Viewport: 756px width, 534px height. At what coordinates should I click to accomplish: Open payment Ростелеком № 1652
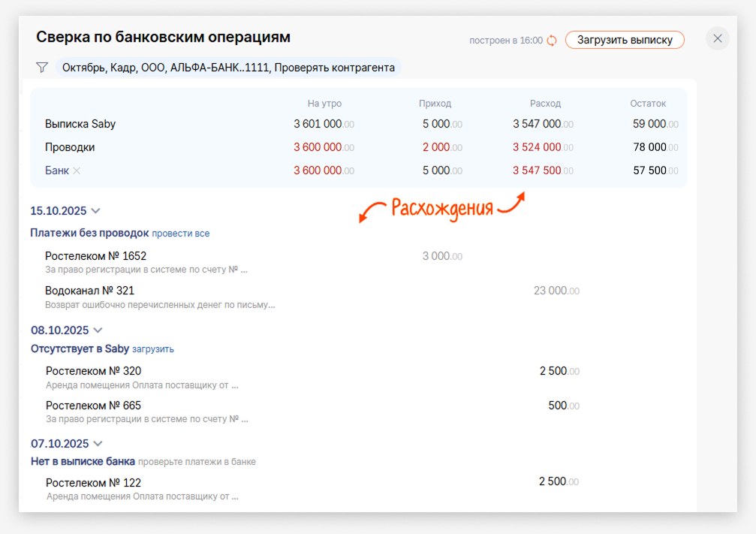[x=95, y=256]
